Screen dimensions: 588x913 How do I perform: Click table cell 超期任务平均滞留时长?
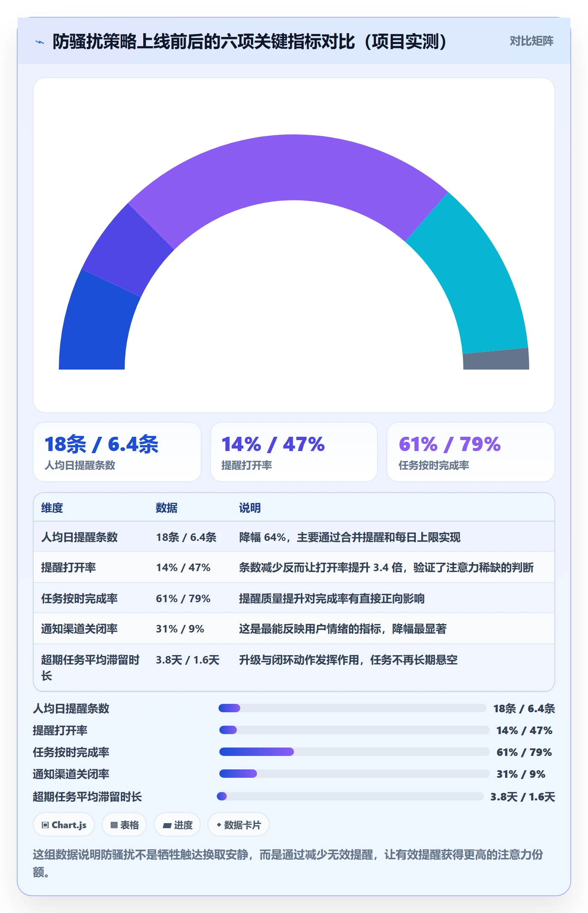click(90, 668)
